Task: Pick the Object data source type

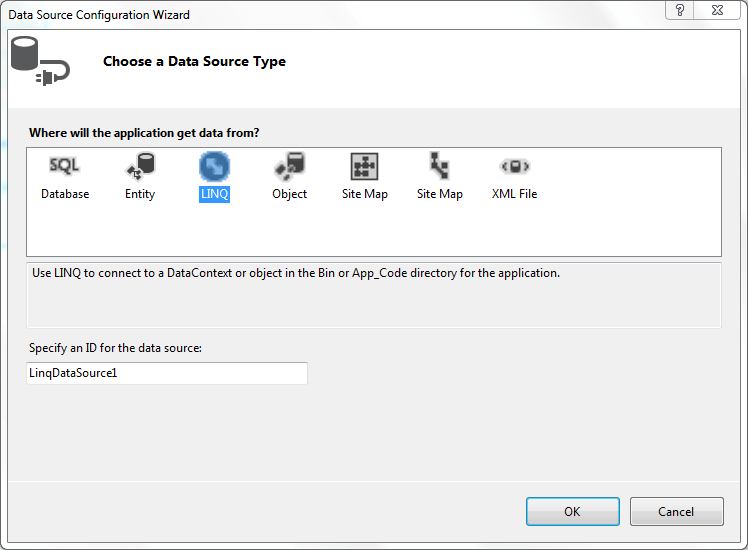Action: click(290, 176)
